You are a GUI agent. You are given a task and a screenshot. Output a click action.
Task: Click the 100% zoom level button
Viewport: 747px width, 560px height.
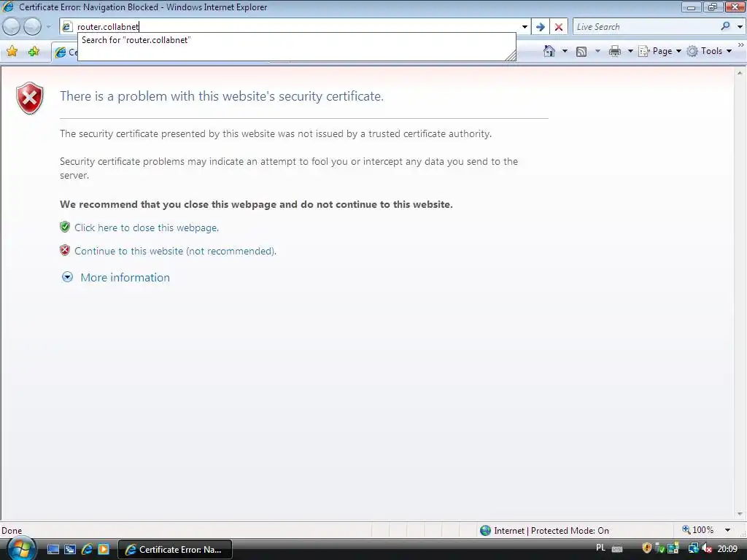tap(698, 530)
